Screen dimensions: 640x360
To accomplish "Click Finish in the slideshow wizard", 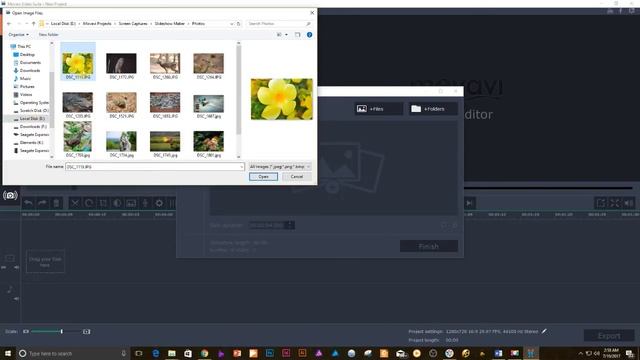I will click(429, 246).
